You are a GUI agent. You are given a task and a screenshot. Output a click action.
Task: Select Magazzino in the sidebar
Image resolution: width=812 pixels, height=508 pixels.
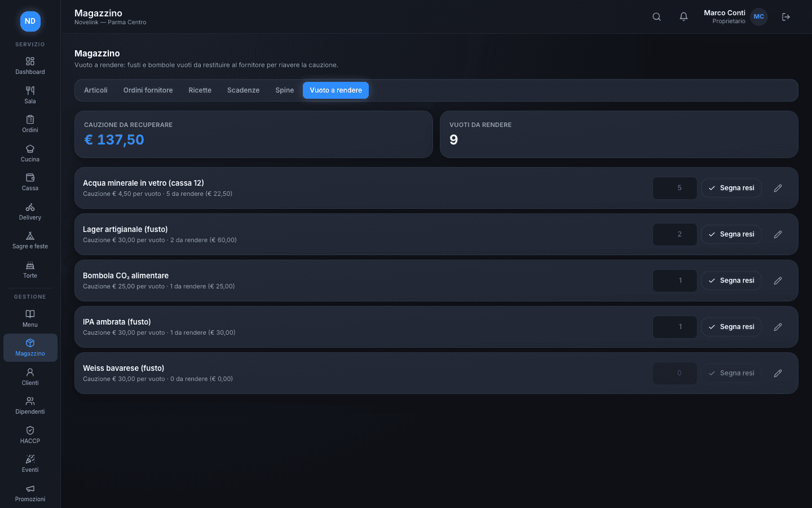(x=30, y=348)
